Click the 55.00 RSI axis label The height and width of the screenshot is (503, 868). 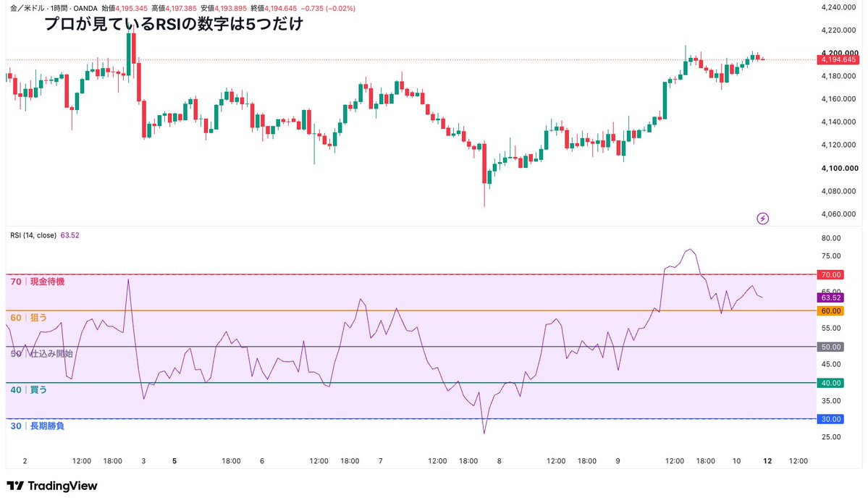(x=832, y=328)
